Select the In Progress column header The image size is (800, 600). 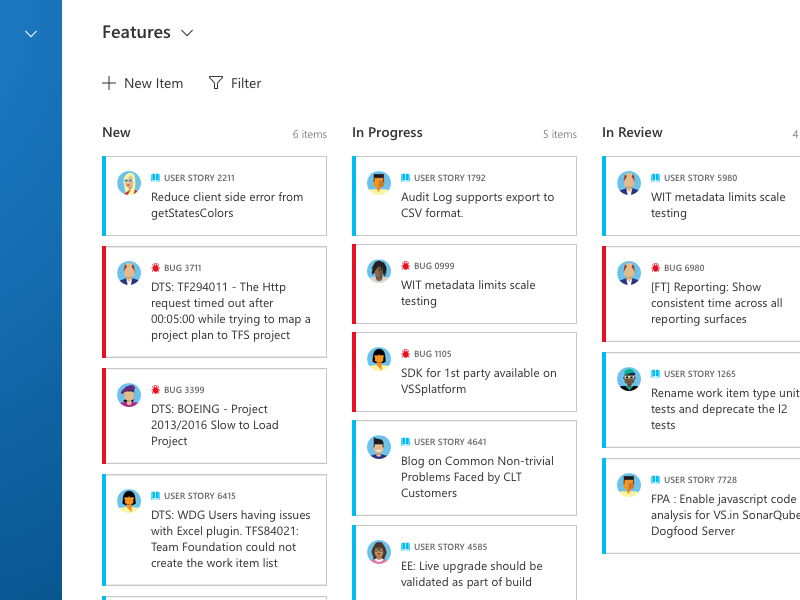point(387,133)
